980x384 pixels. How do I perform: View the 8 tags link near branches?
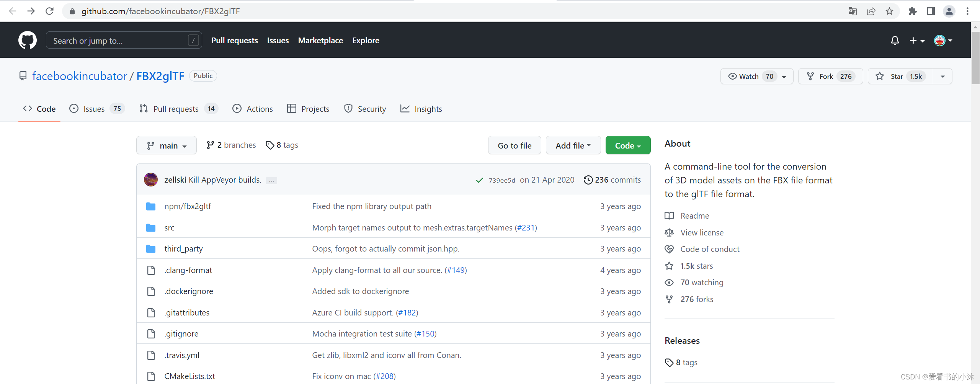click(282, 145)
